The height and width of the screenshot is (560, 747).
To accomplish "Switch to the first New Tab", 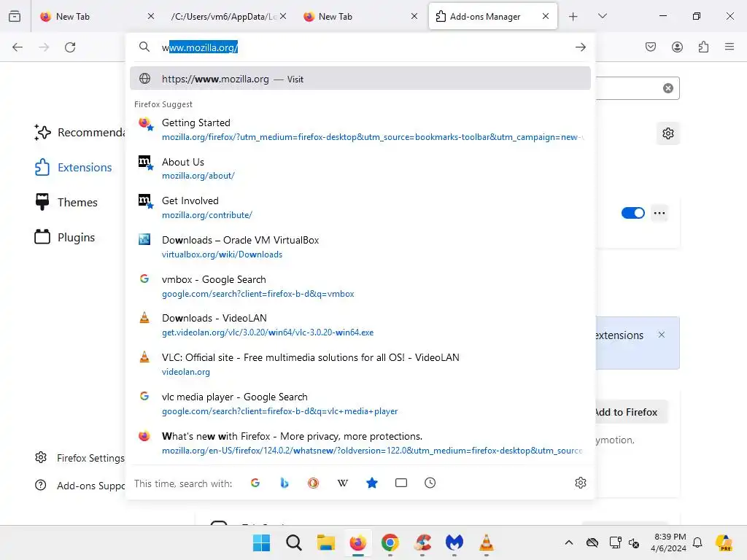I will (x=97, y=16).
